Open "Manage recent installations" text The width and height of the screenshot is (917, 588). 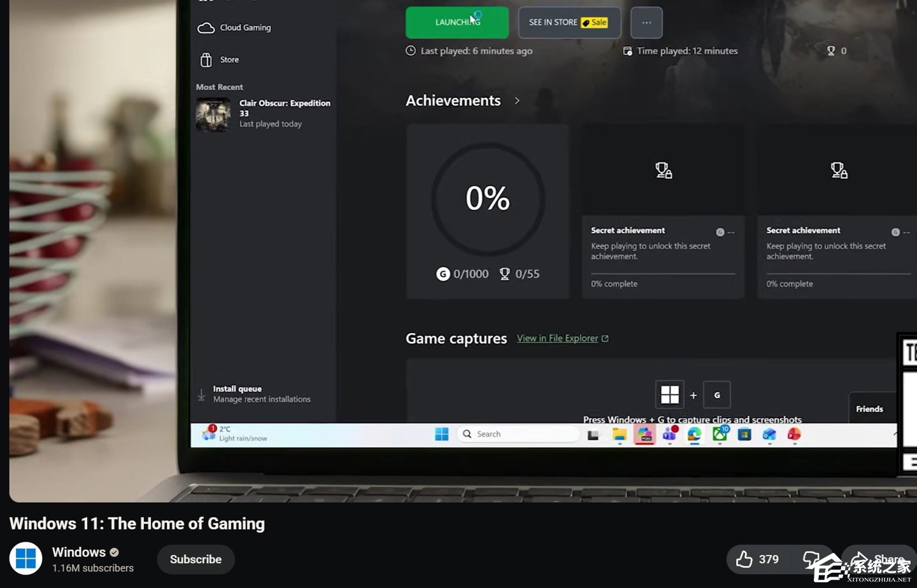click(262, 400)
